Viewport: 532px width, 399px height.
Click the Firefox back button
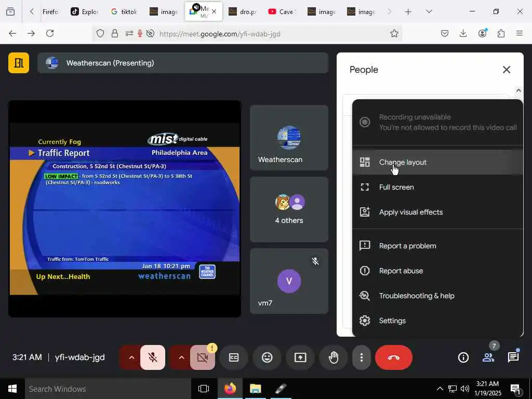(x=12, y=33)
